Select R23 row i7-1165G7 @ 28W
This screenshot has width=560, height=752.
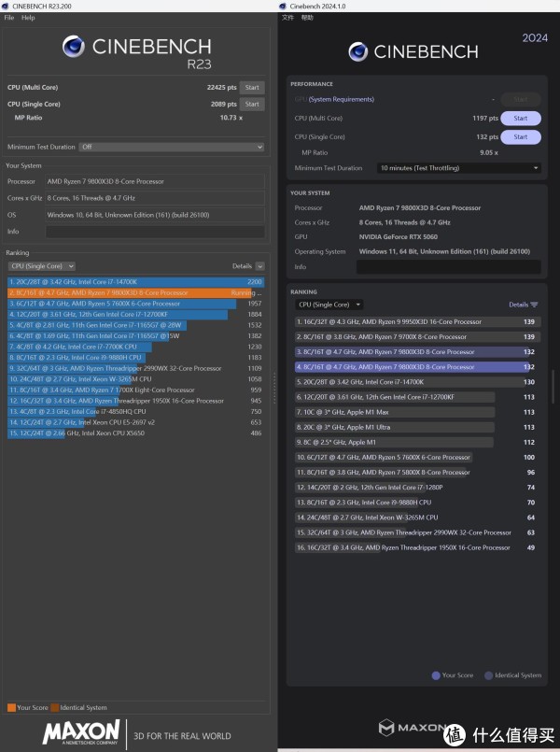136,325
